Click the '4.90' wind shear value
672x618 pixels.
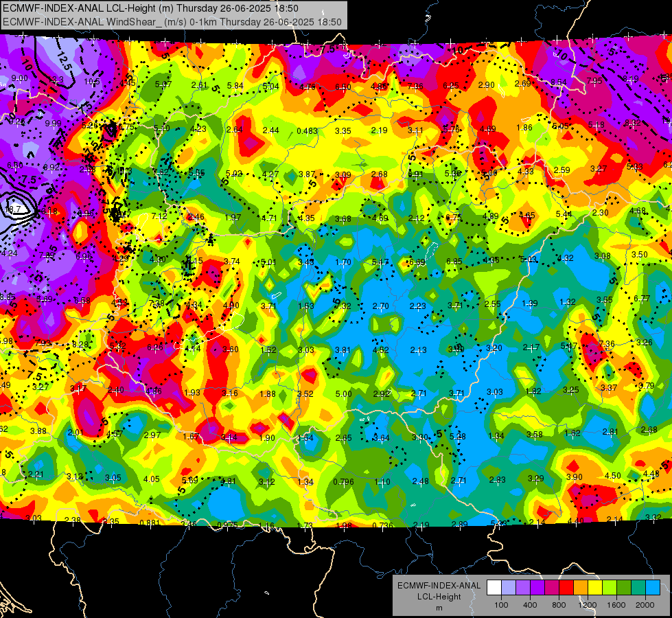click(231, 306)
